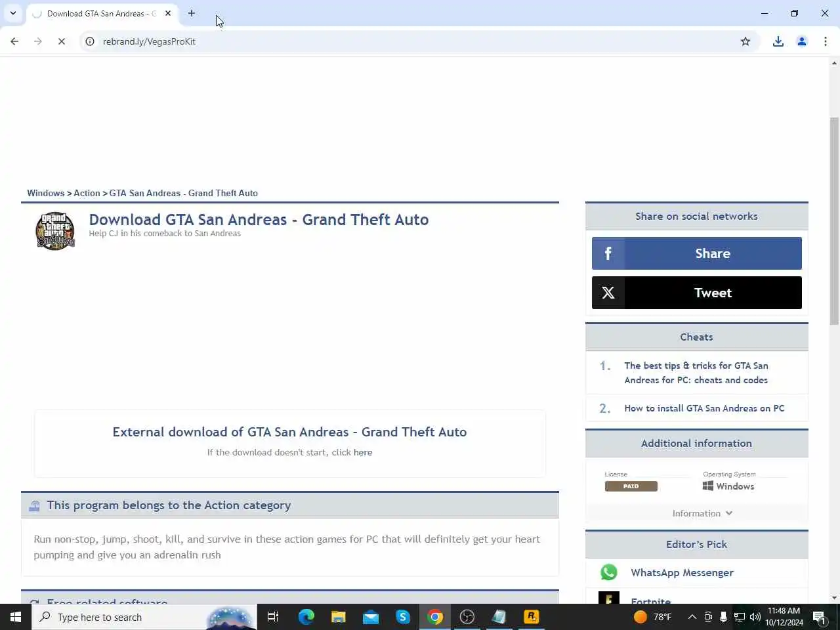This screenshot has height=630, width=840.
Task: Open the Chrome profile icon
Action: (x=802, y=41)
